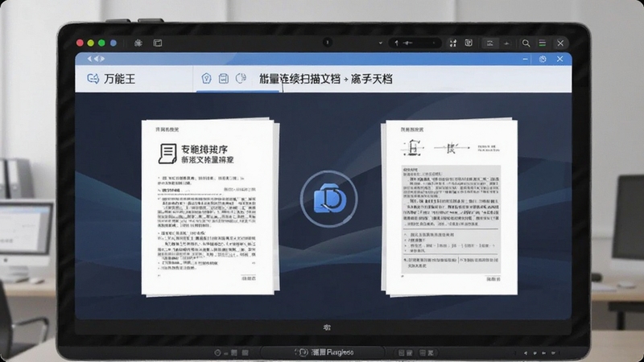Click the 万能王 app logo icon
This screenshot has width=644, height=362.
(93, 78)
